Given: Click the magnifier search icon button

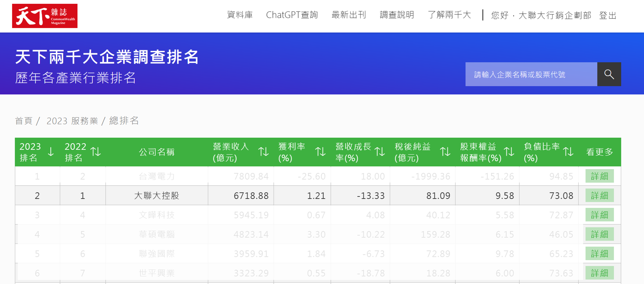Looking at the screenshot, I should pos(609,74).
